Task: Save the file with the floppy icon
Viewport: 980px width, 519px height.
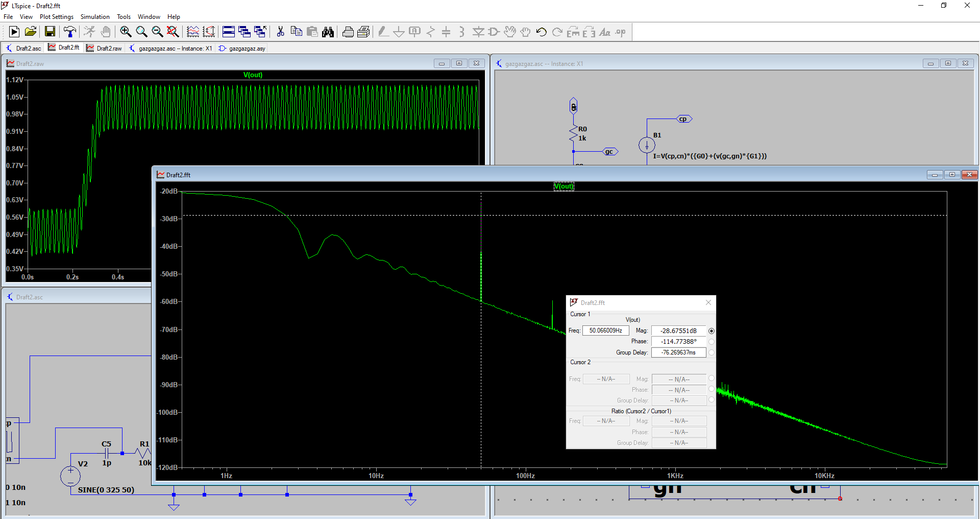Action: click(50, 32)
